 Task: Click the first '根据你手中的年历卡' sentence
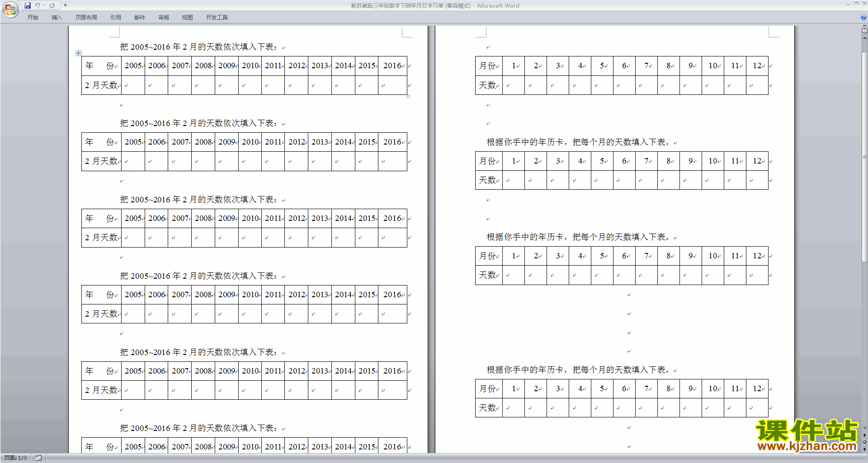[578, 142]
